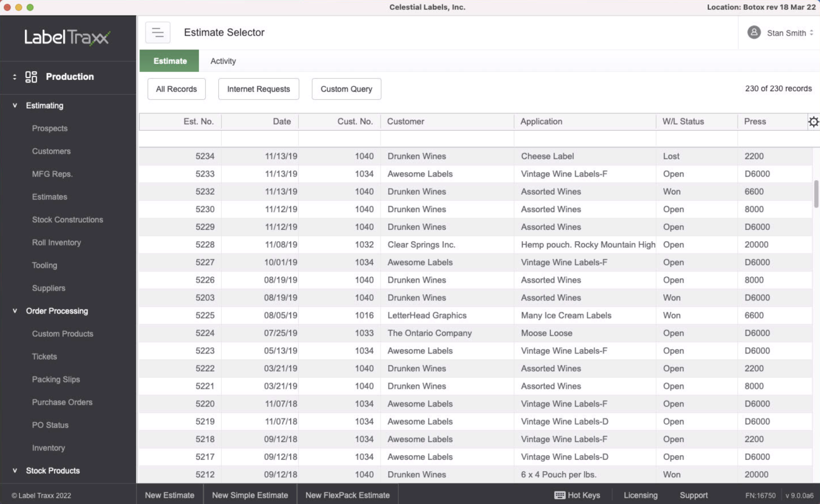Image resolution: width=820 pixels, height=504 pixels.
Task: Select estimate number 5225 cell
Action: [x=180, y=316]
